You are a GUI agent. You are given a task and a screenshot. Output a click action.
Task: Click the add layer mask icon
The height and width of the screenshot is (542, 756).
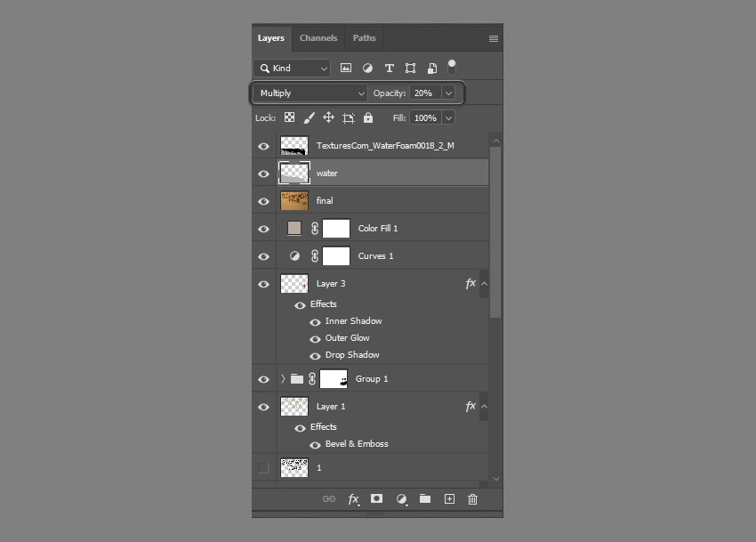click(377, 499)
